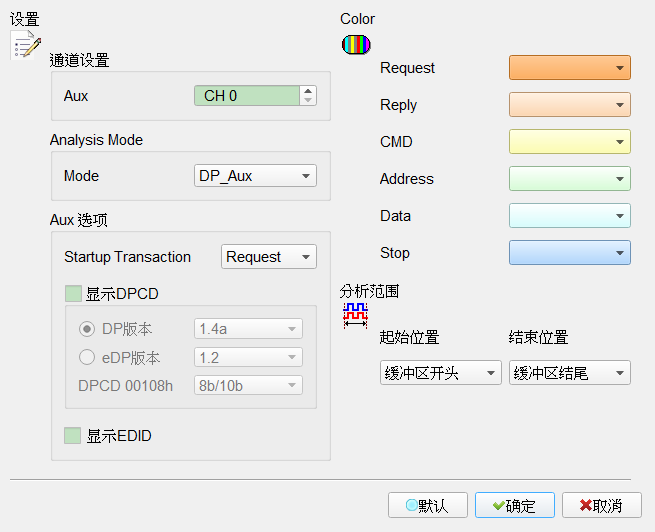Confirm with the 确定 button
655x532 pixels.
pyautogui.click(x=515, y=505)
